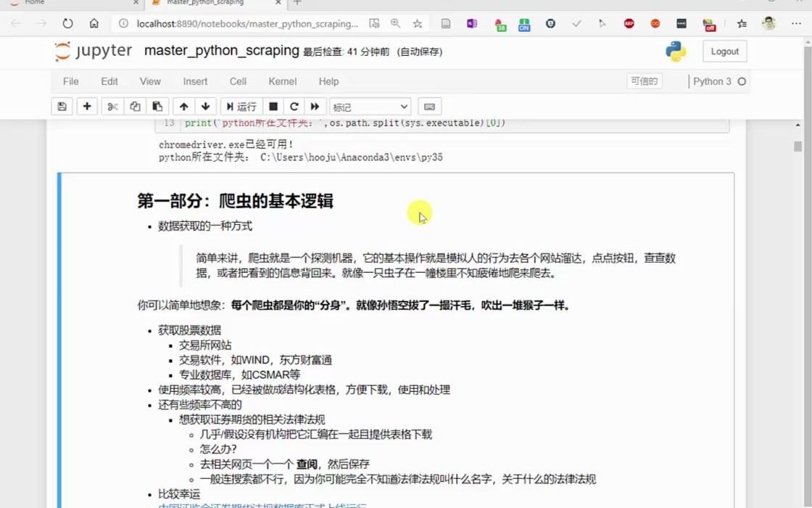Save the notebook via the save icon

[x=62, y=106]
